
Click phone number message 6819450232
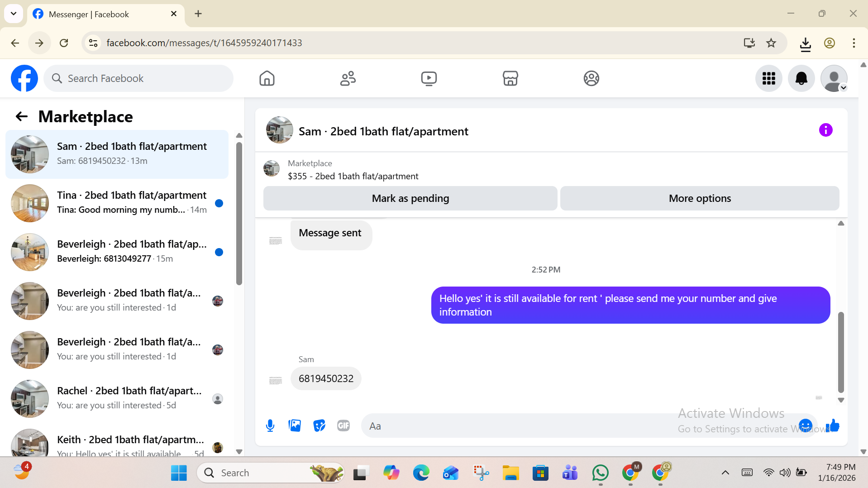point(326,378)
